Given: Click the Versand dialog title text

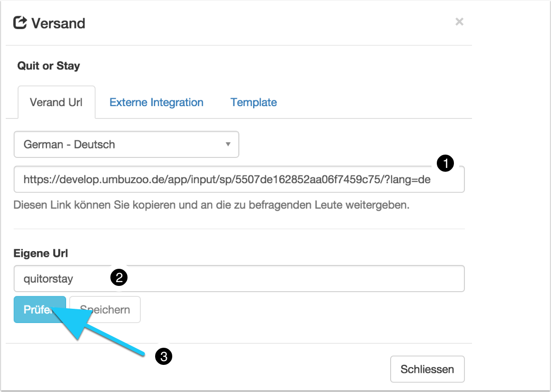Looking at the screenshot, I should click(58, 23).
